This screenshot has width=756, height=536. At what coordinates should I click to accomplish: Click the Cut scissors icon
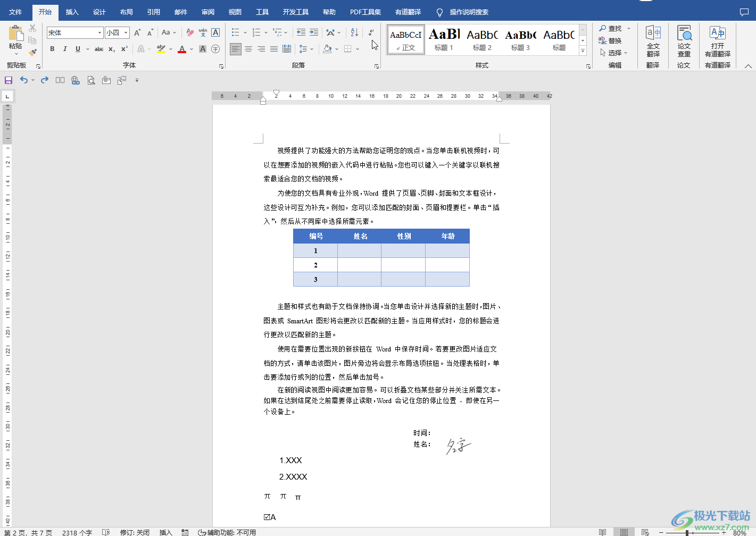coord(32,29)
